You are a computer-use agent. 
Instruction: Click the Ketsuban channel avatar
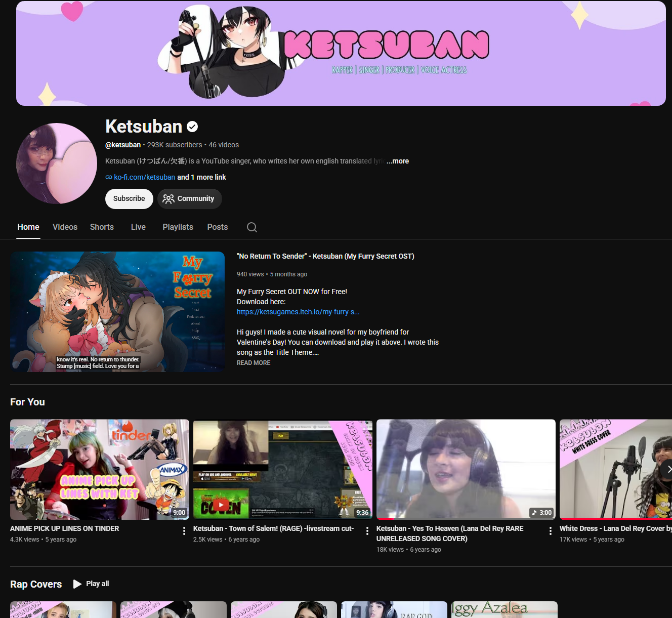coord(57,163)
